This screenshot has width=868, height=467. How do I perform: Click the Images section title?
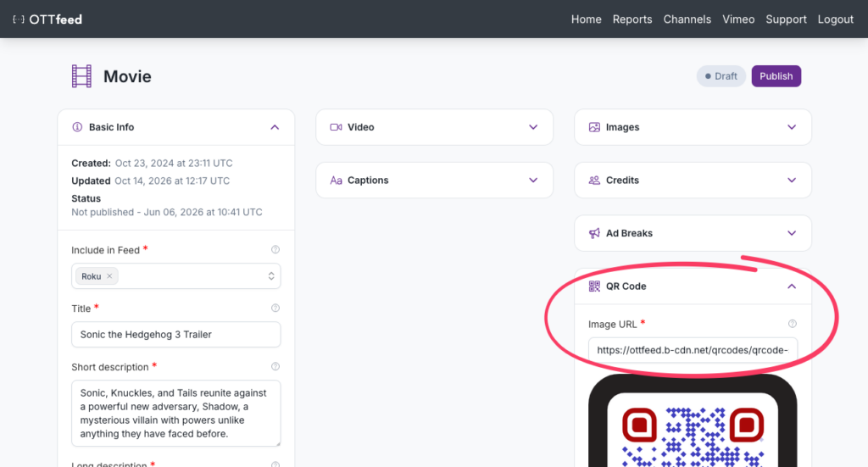click(x=622, y=127)
